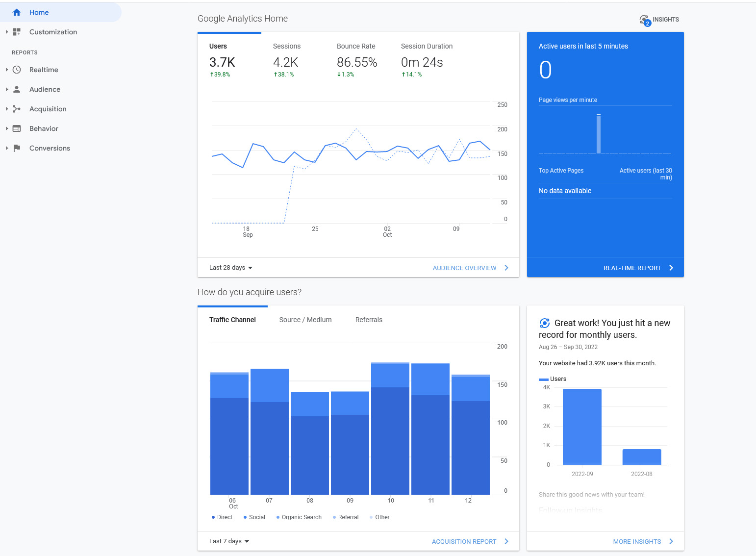Click the 2022-09 users bar
This screenshot has width=756, height=556.
(582, 427)
